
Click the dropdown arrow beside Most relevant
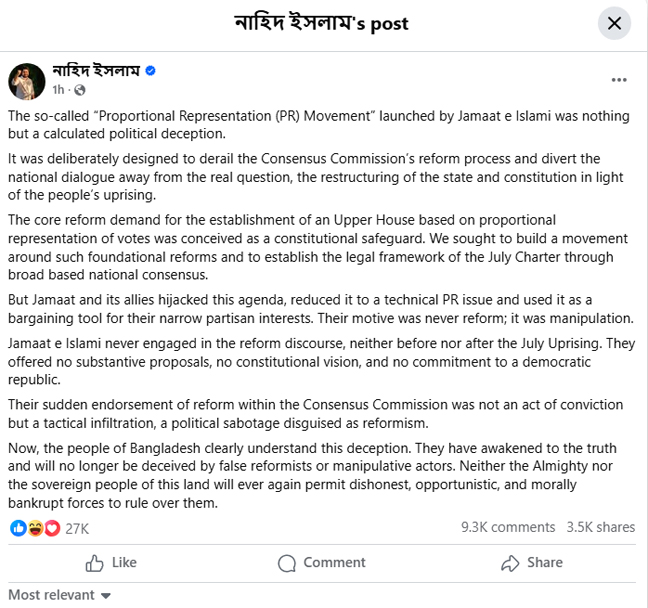tap(107, 596)
